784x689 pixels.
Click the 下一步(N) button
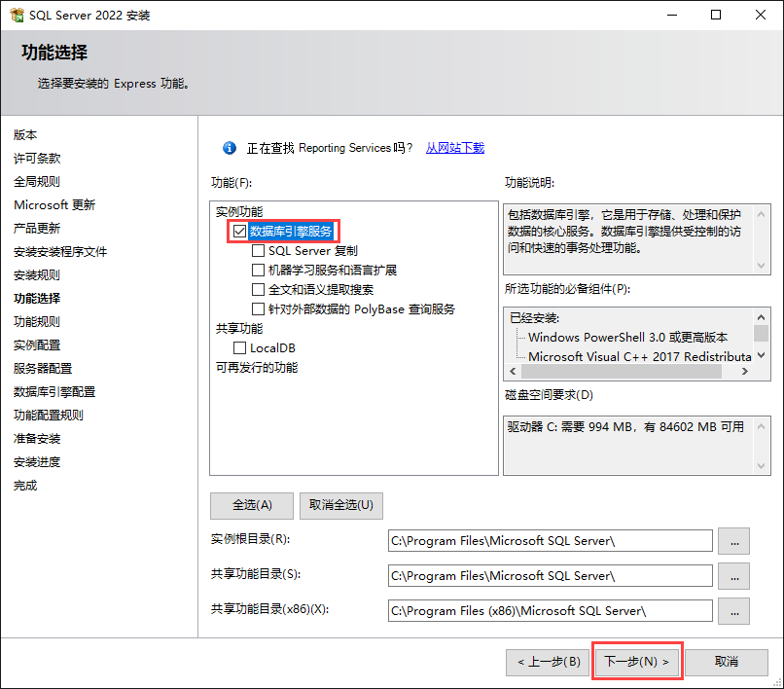point(637,662)
